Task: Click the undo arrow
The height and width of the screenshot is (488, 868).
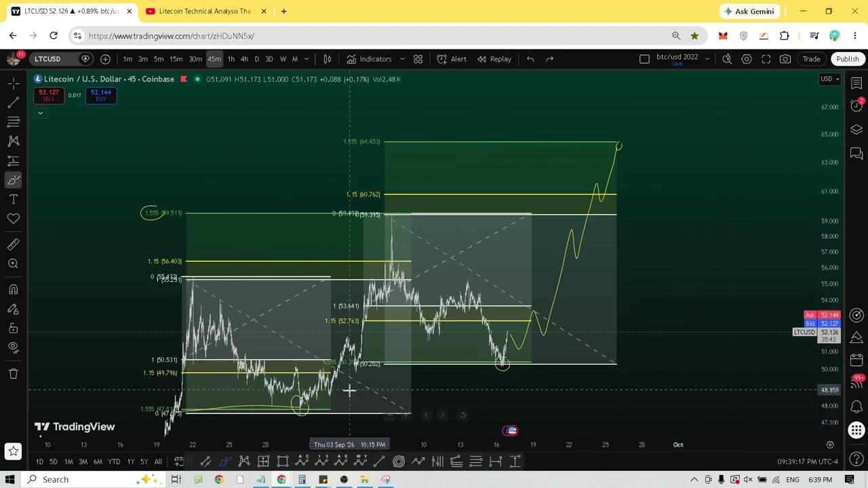Action: point(530,59)
